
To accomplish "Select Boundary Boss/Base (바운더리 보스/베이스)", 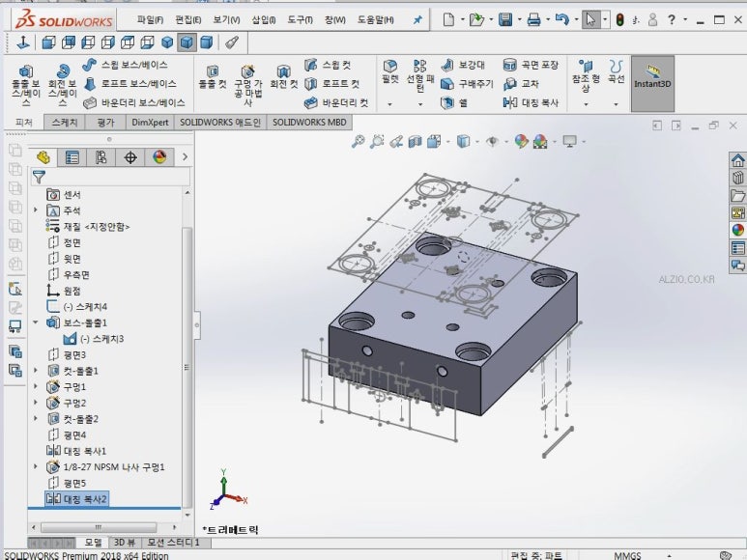I will point(134,102).
